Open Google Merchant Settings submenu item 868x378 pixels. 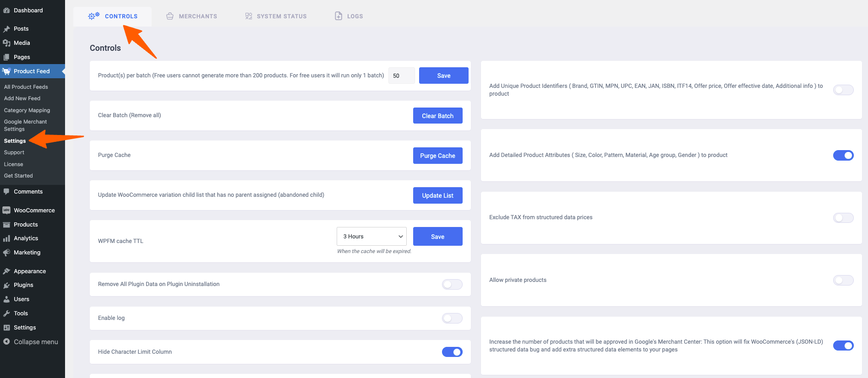(25, 125)
